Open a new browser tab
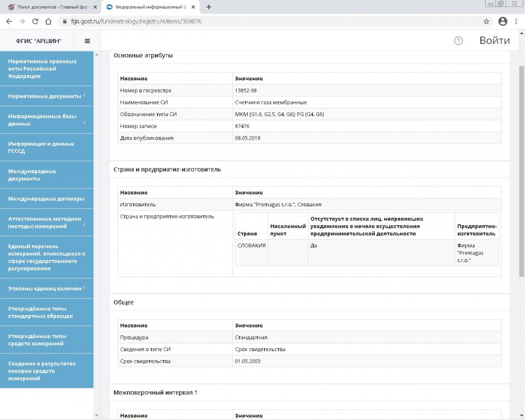The width and height of the screenshot is (525, 420). tap(209, 7)
